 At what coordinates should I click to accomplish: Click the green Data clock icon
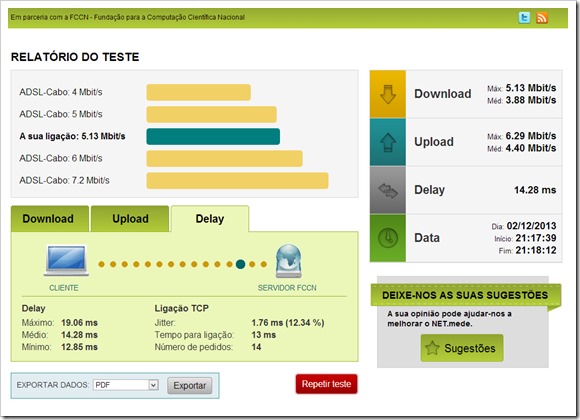click(388, 238)
